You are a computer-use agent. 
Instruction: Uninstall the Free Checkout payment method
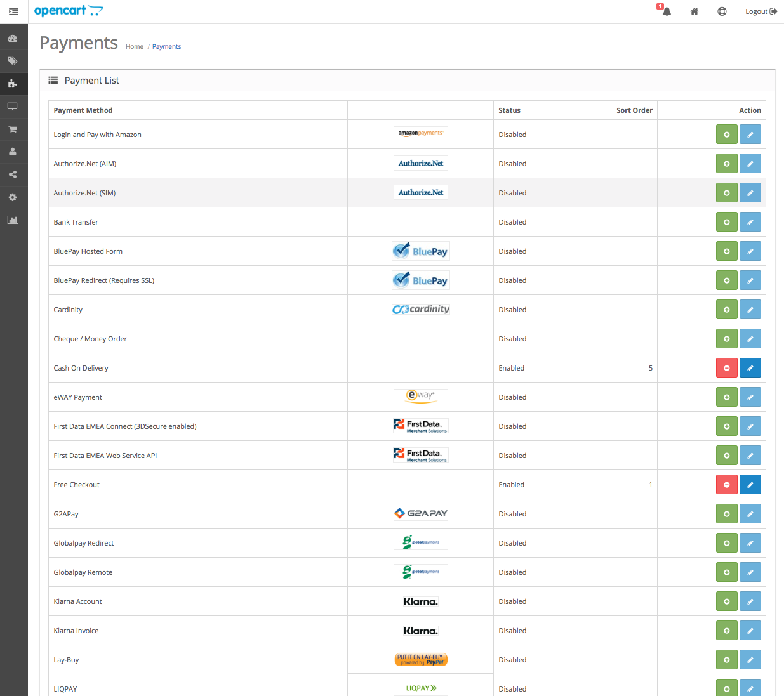(726, 485)
